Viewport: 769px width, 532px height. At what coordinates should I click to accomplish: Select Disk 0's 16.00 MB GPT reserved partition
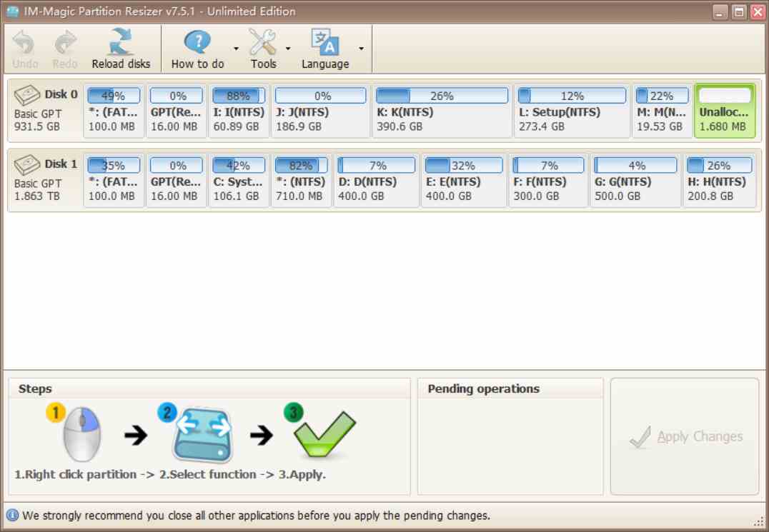176,111
